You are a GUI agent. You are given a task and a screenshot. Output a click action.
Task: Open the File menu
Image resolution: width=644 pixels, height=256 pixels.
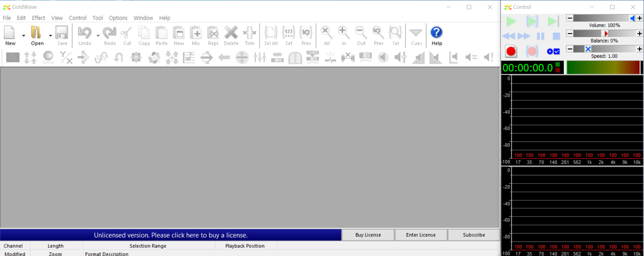click(x=7, y=18)
